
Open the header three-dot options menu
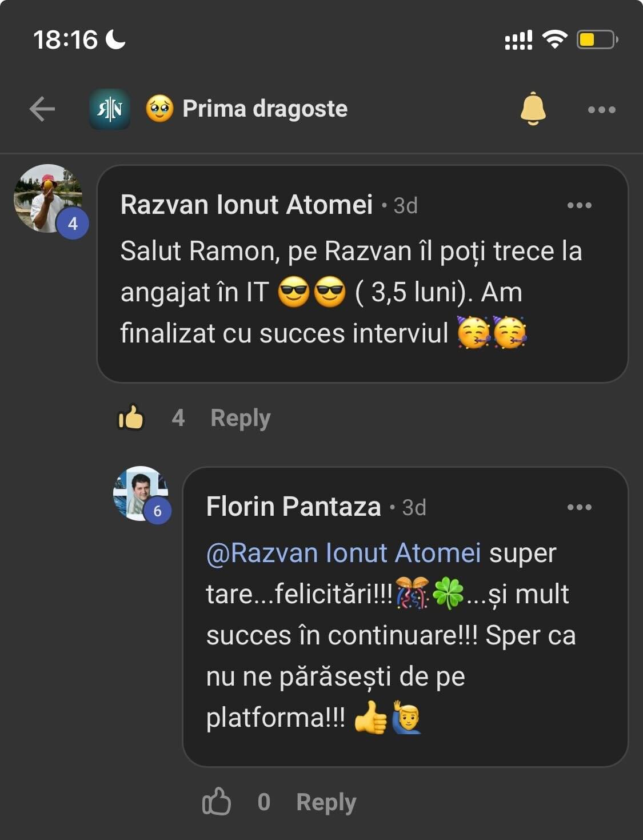pyautogui.click(x=601, y=109)
